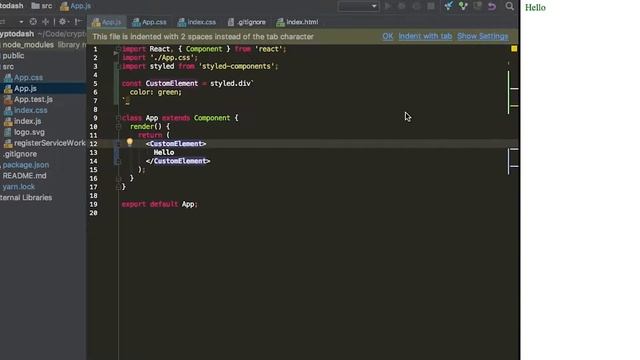Click the .gitignore tab file icon

[231, 22]
